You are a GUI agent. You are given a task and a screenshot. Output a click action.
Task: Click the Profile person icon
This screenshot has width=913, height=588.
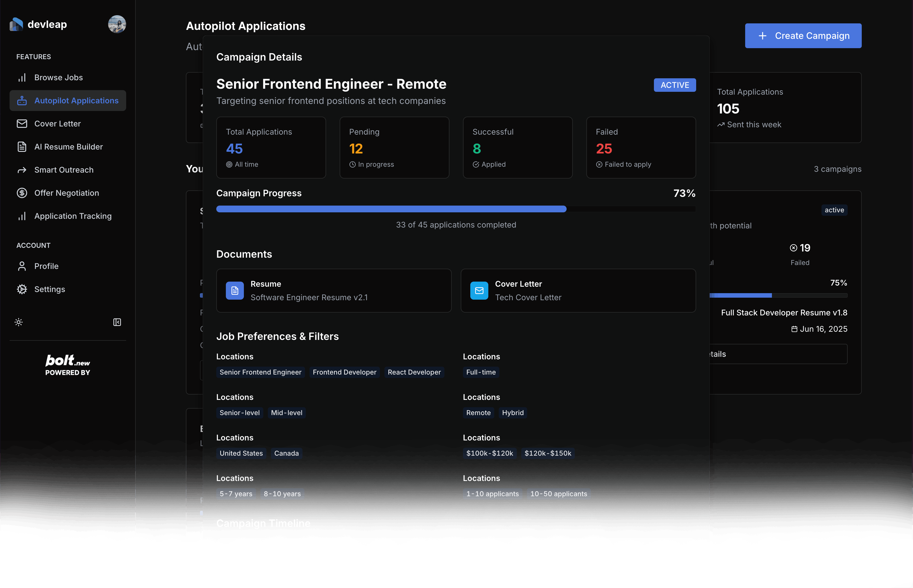click(x=22, y=266)
